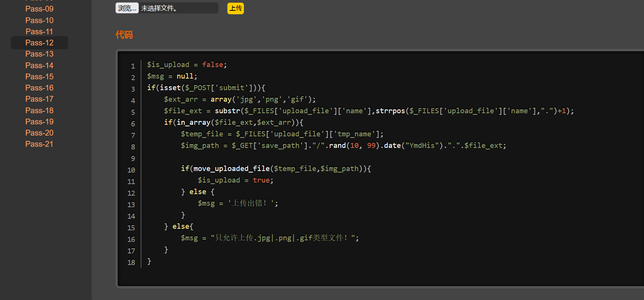Screen dimensions: 644x300
Task: Go to Pass-20 level
Action: [x=39, y=133]
